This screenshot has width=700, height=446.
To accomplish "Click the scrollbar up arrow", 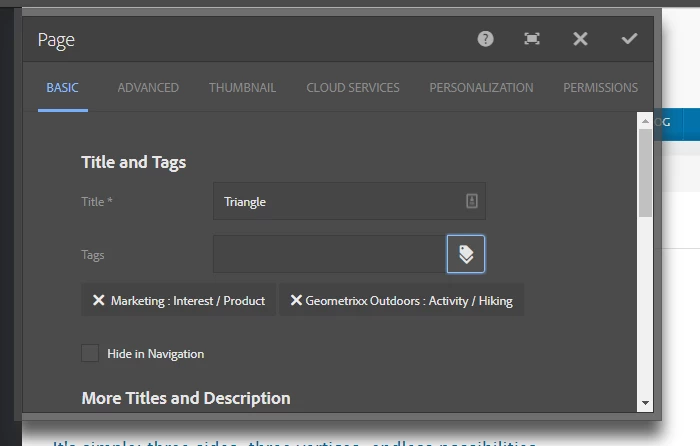I will point(645,121).
